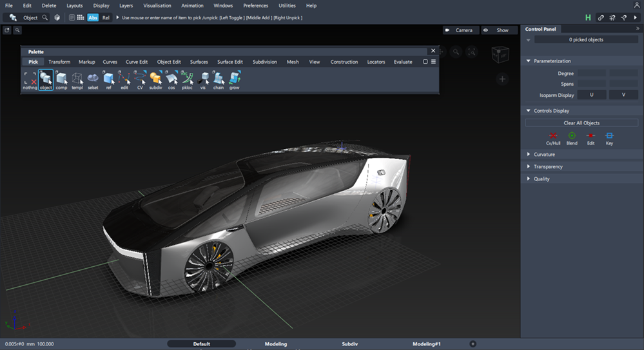This screenshot has height=350, width=644.
Task: Switch to the Evaluate palette tab
Action: [x=403, y=62]
